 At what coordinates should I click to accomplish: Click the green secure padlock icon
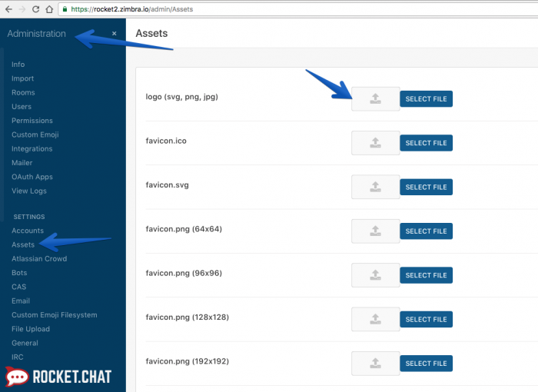65,9
